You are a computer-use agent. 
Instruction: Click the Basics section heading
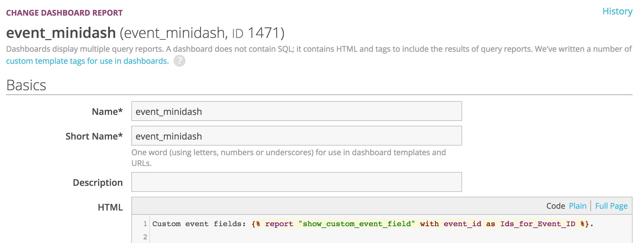pyautogui.click(x=26, y=85)
